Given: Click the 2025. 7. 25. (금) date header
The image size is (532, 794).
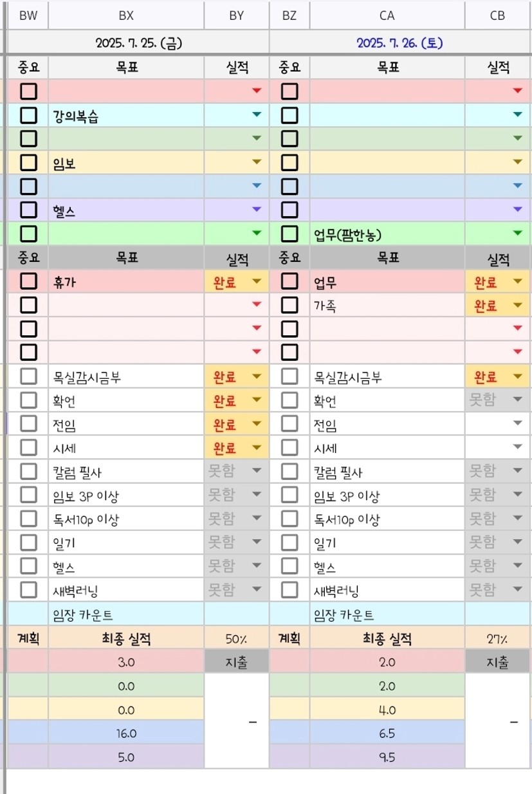Looking at the screenshot, I should 138,43.
